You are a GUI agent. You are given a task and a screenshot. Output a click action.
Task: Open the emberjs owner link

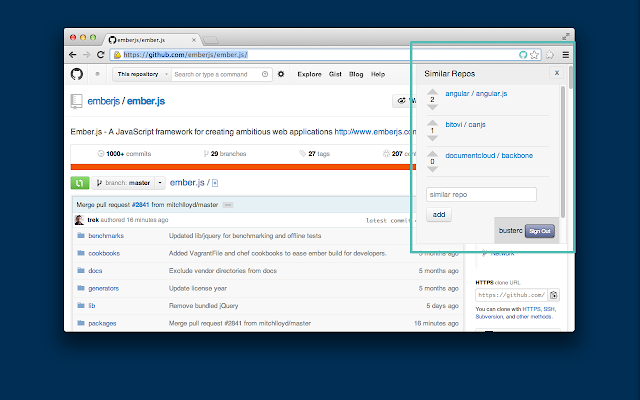[x=103, y=101]
